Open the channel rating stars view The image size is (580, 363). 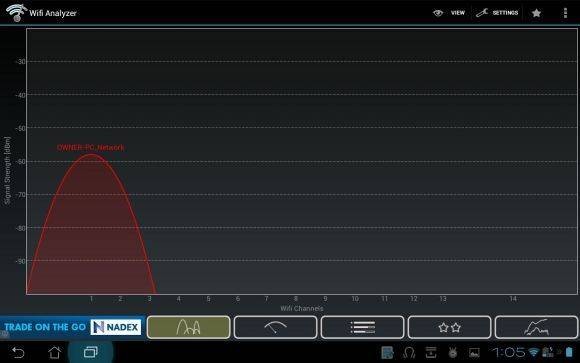pos(449,327)
